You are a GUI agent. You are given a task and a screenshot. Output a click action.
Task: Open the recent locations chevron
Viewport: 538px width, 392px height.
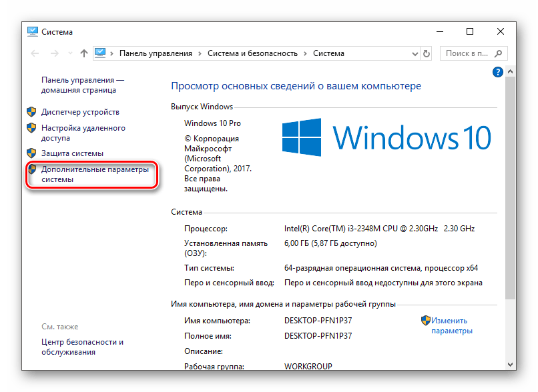click(70, 53)
